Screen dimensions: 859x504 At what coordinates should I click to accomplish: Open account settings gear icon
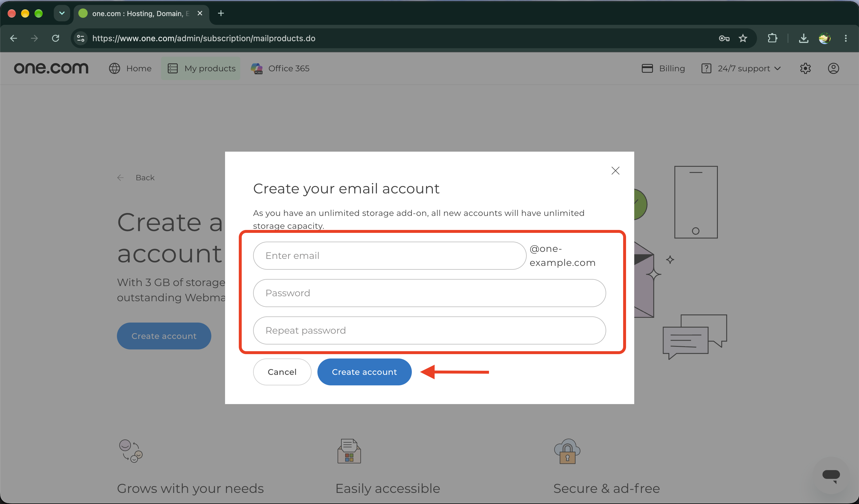click(805, 68)
